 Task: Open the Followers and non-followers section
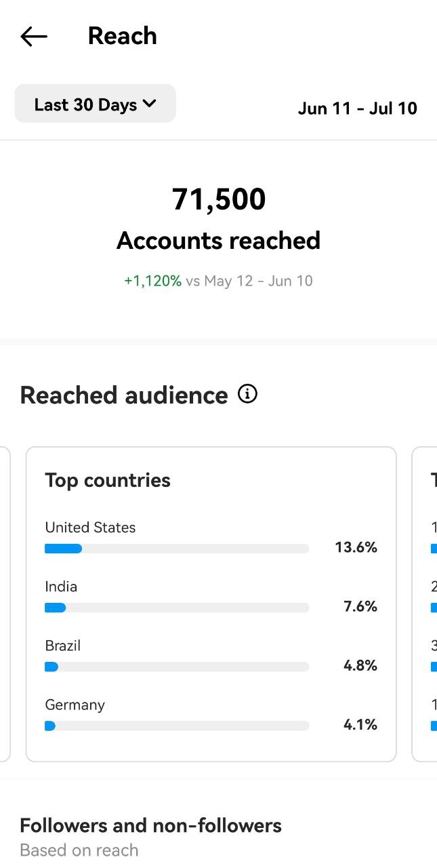pyautogui.click(x=151, y=825)
